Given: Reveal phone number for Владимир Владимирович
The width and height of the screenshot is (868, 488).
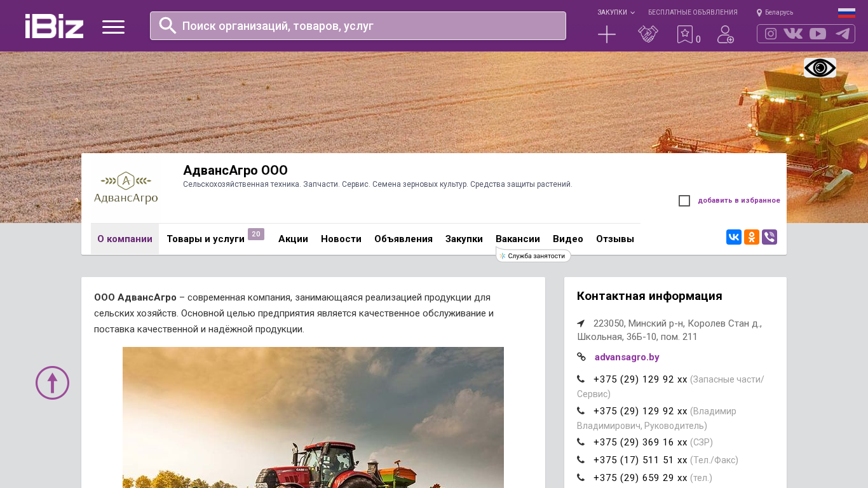Looking at the screenshot, I should (640, 411).
